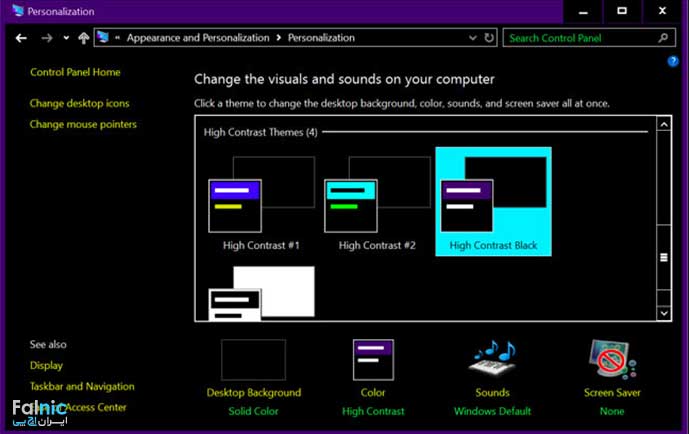Open the Sounds music notes icon
Viewport: 690px width, 434px height.
pos(492,359)
